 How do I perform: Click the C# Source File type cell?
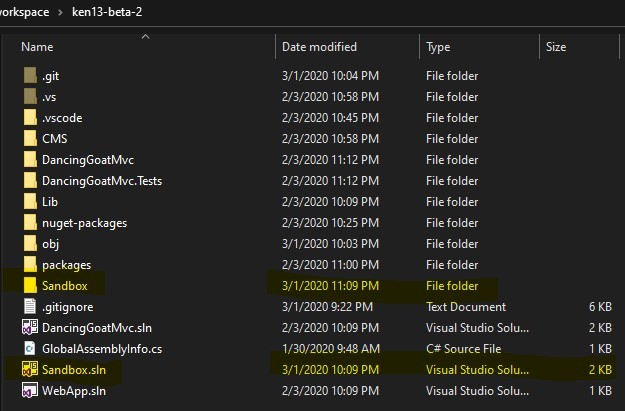464,349
